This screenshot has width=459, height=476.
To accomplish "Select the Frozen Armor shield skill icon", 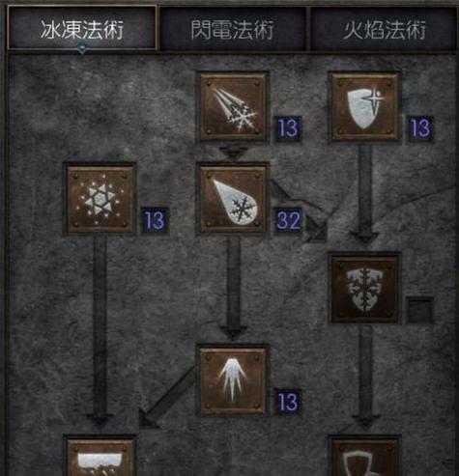I will point(365,107).
